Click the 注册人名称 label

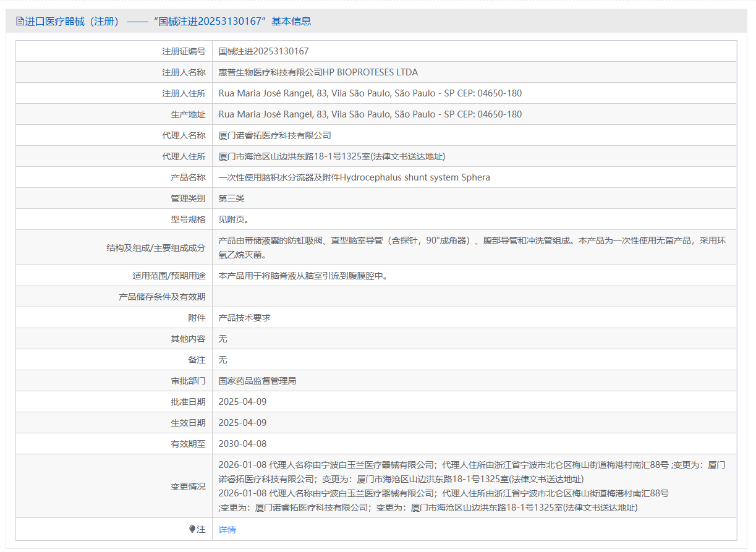[184, 72]
